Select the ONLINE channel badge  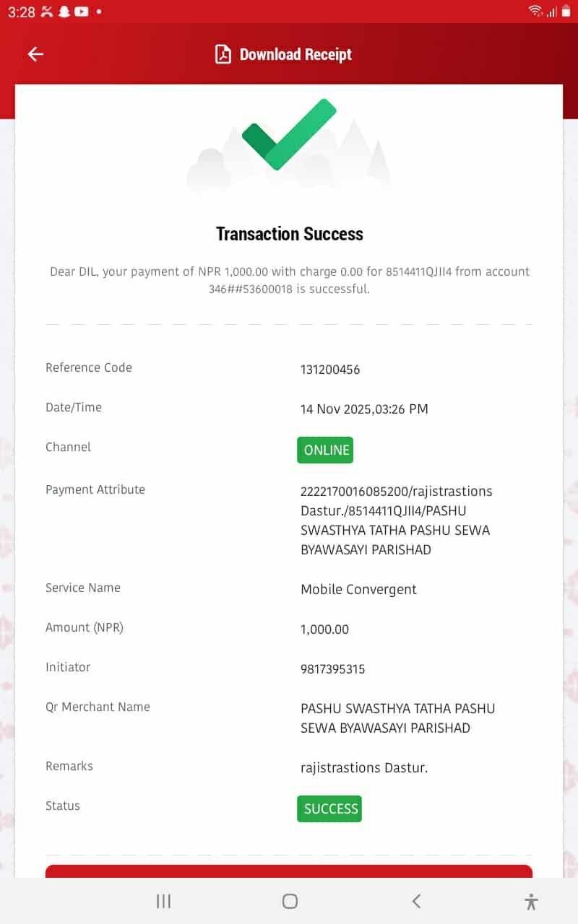[x=325, y=450]
